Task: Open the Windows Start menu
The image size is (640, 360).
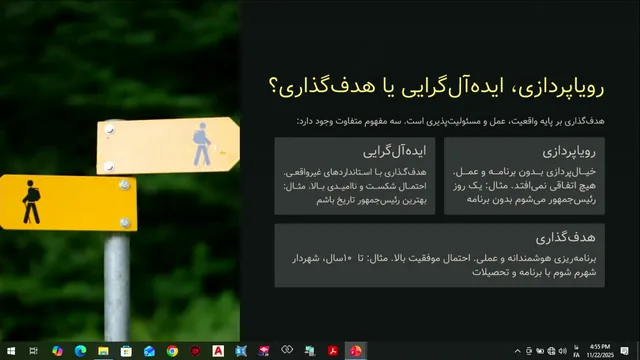Action: 11,351
